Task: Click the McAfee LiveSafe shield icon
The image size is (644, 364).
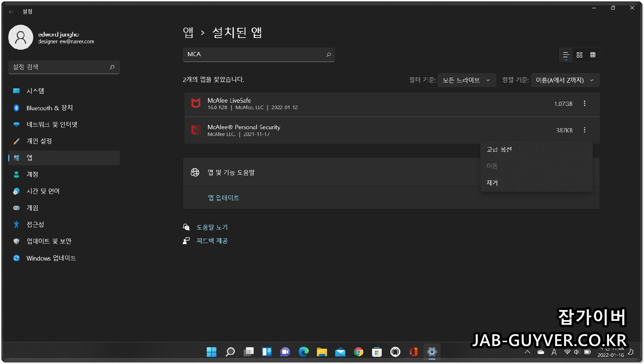Action: 196,103
